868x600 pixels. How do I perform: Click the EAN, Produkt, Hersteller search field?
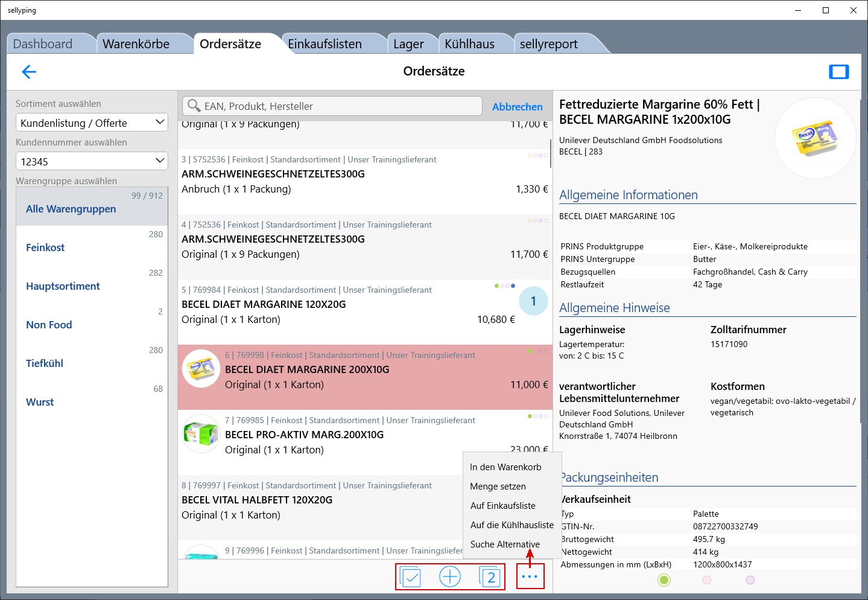pos(338,106)
